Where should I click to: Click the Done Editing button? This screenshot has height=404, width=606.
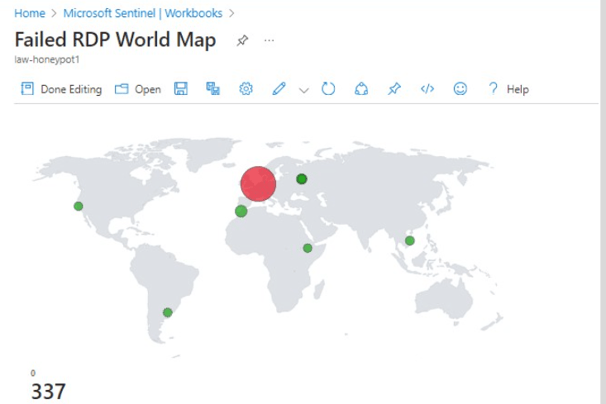[x=61, y=89]
